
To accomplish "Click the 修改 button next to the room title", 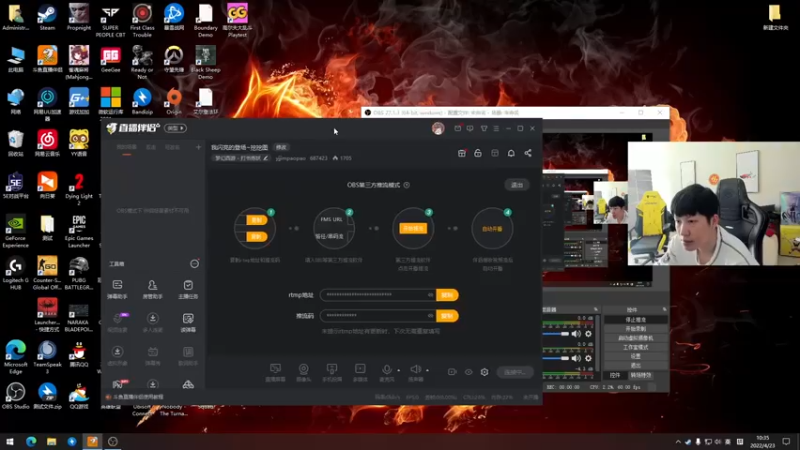I will point(281,147).
